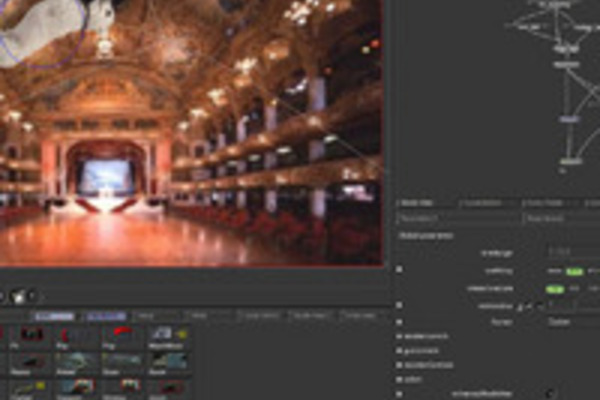600x400 pixels.
Task: Choose the green-highlighted option in third parameter row
Action: point(555,289)
